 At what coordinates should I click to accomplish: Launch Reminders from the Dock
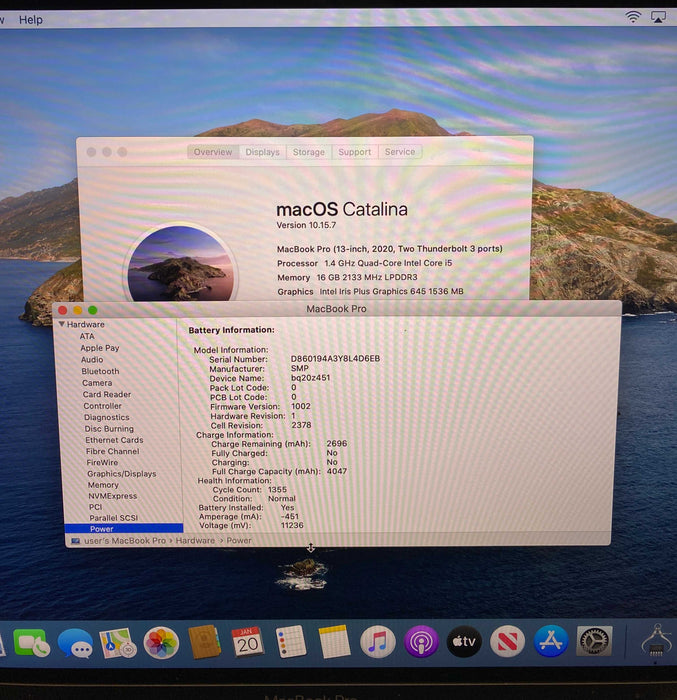click(290, 642)
